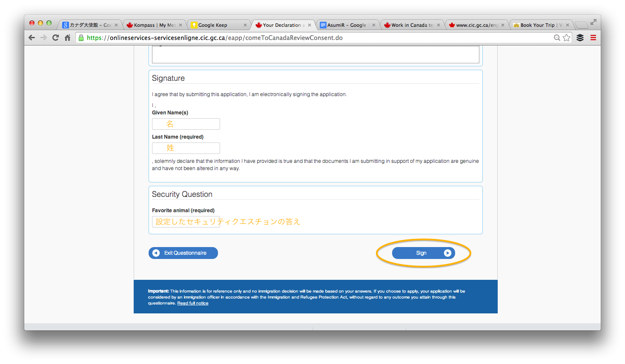The height and width of the screenshot is (364, 625).
Task: Click into the Given Name(s) field
Action: click(186, 124)
